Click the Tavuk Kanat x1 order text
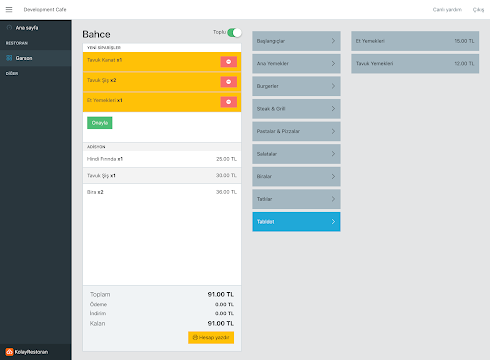This screenshot has height=360, width=490. pyautogui.click(x=104, y=60)
